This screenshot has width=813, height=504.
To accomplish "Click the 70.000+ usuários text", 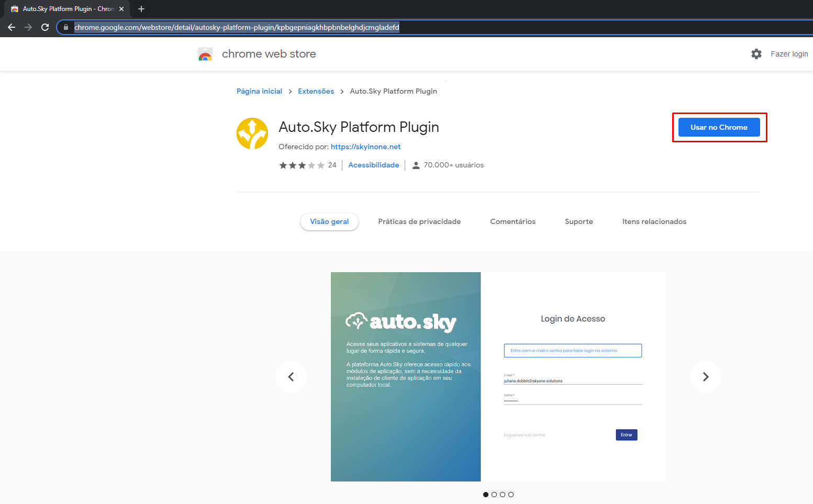I will coord(454,165).
